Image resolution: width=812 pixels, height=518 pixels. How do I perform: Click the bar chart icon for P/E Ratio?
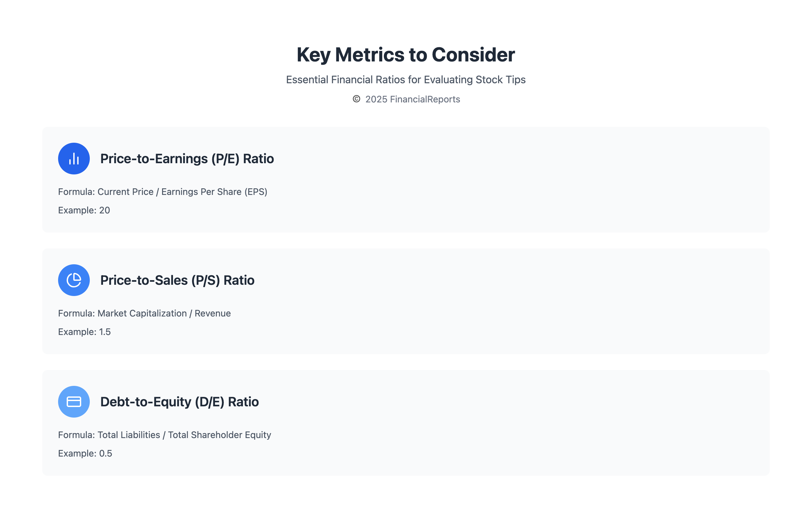74,159
